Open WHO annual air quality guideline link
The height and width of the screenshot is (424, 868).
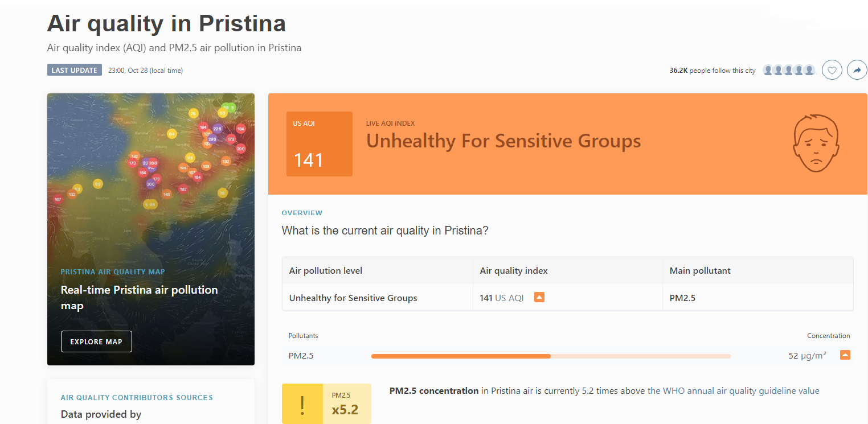tap(734, 391)
